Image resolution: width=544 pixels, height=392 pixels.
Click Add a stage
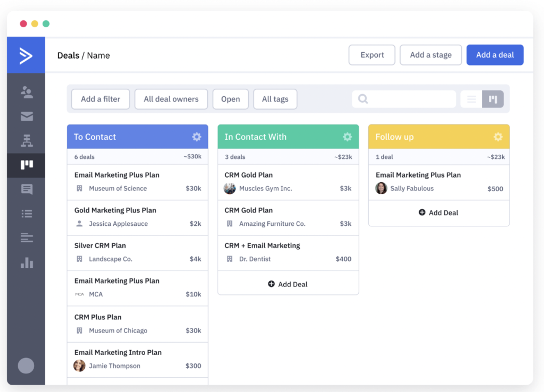pyautogui.click(x=431, y=55)
